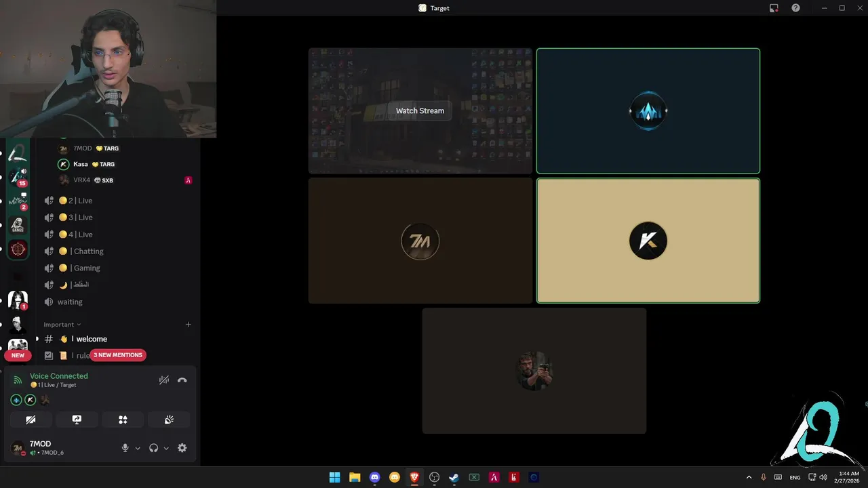Open the red circular emblem server

(x=18, y=249)
